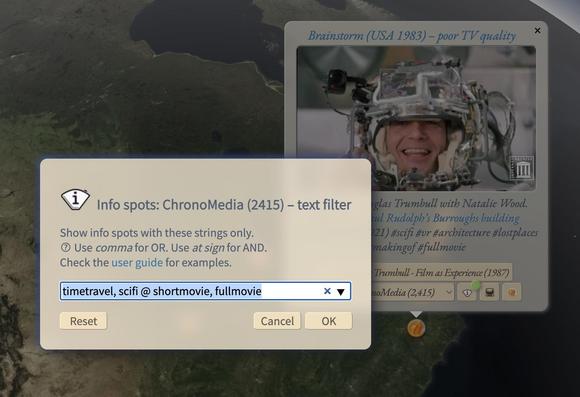Confirm the filter with OK
Screen dimensions: 580x397
(328, 321)
